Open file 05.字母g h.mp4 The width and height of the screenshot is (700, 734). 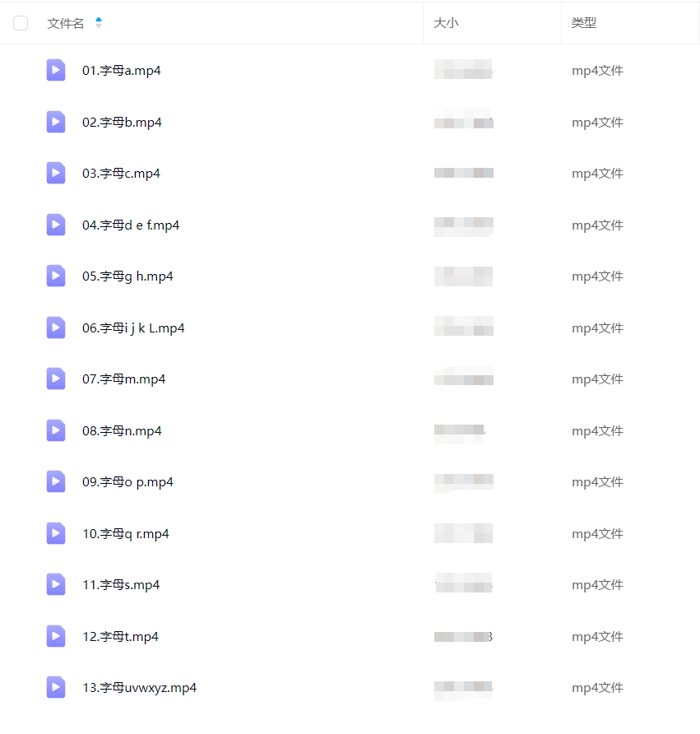pos(127,276)
